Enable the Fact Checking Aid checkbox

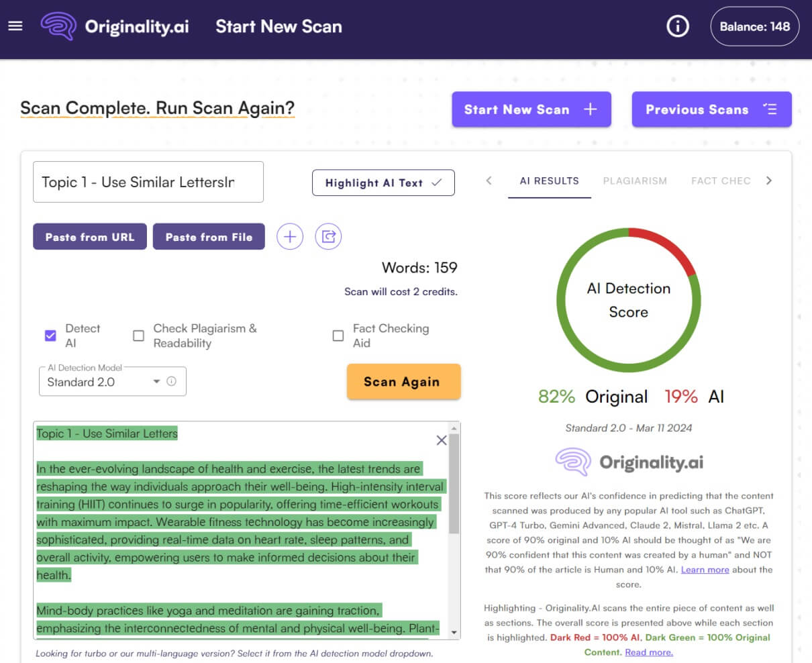(338, 336)
